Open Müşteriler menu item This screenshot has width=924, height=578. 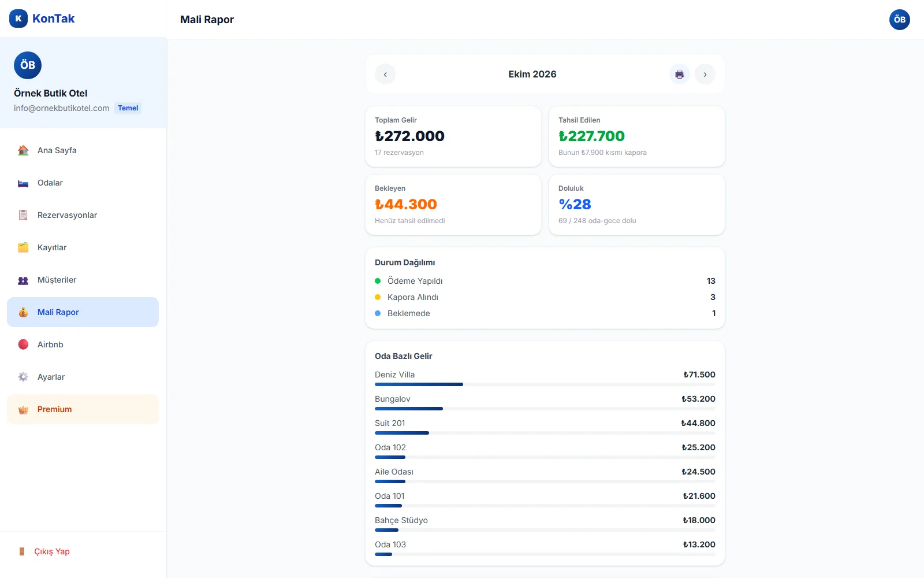click(83, 280)
